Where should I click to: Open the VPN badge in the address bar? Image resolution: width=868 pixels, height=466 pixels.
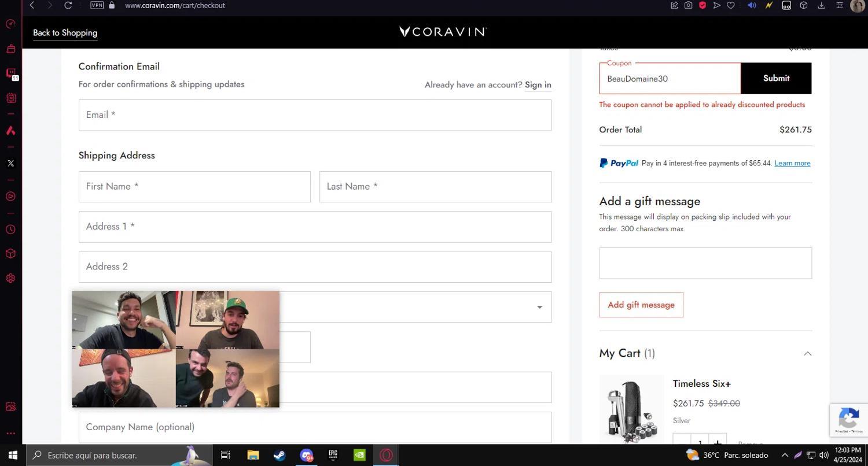(x=97, y=5)
